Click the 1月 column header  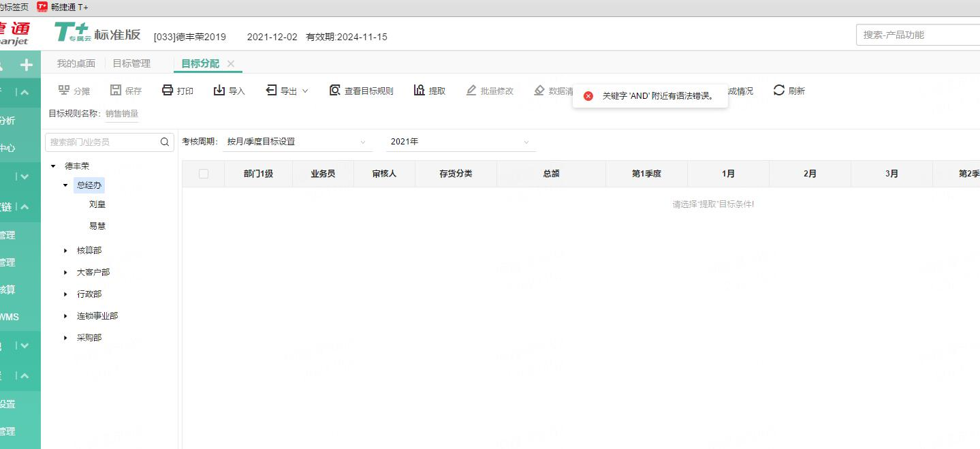point(728,174)
